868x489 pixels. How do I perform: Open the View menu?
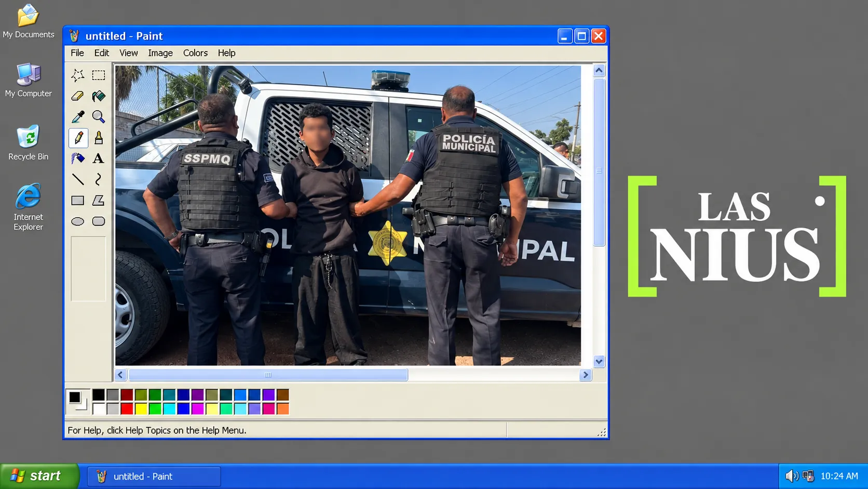pyautogui.click(x=129, y=53)
